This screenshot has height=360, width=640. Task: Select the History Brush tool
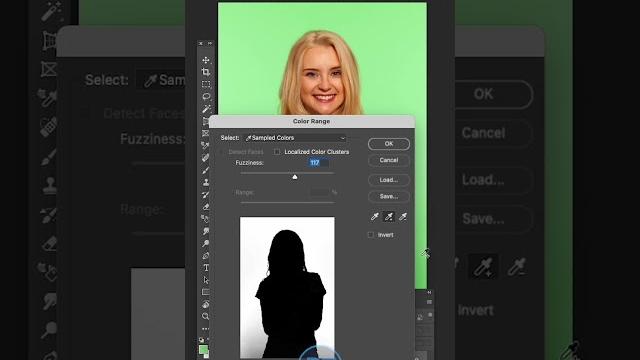[x=206, y=194]
